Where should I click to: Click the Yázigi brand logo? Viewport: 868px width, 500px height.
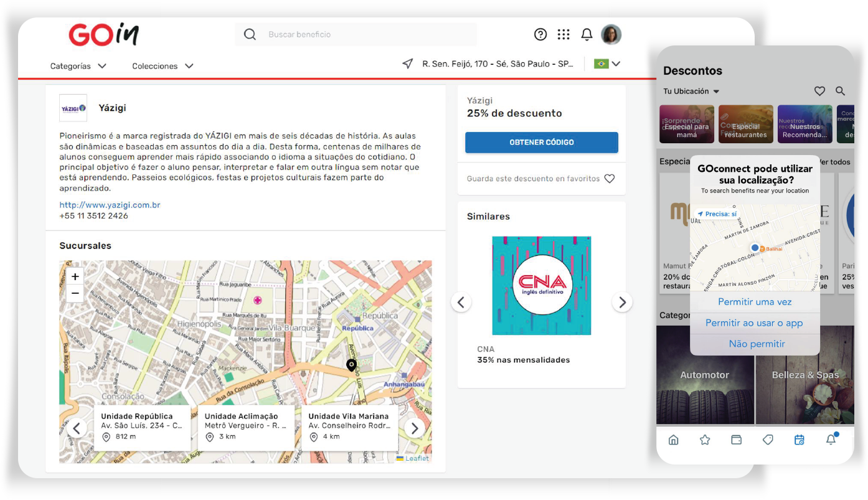click(x=73, y=108)
